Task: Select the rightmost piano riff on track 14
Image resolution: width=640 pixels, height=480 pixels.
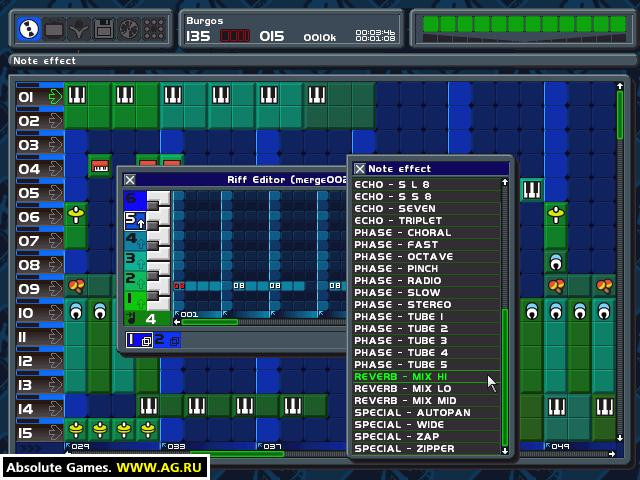Action: click(x=604, y=407)
